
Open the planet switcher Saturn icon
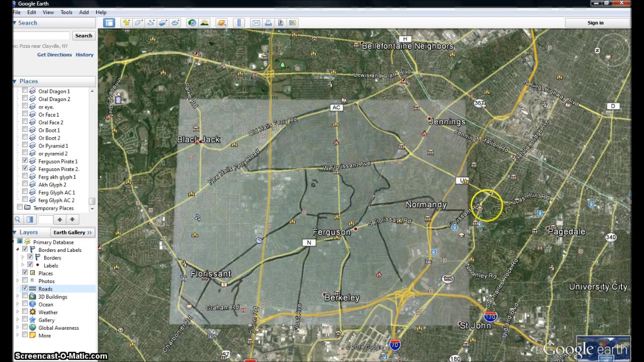pos(221,23)
